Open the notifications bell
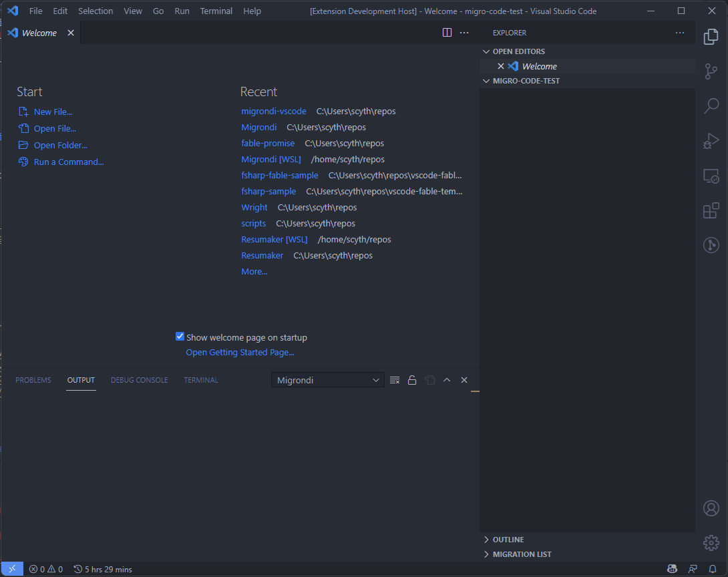This screenshot has height=577, width=728. click(x=712, y=569)
